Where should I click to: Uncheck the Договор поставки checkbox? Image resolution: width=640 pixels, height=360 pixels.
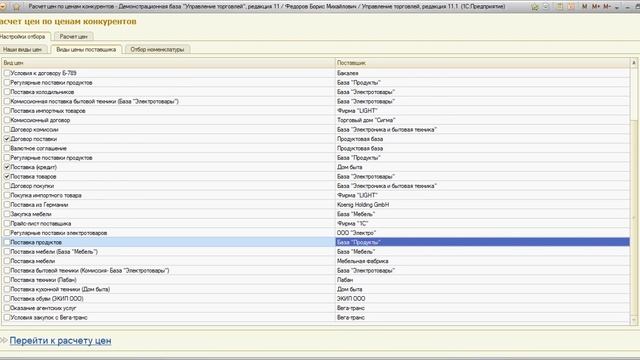tap(7, 139)
